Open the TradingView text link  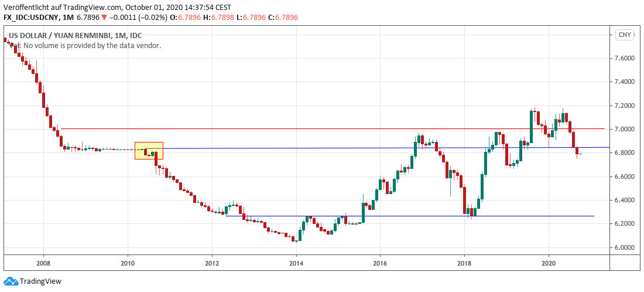click(x=40, y=281)
